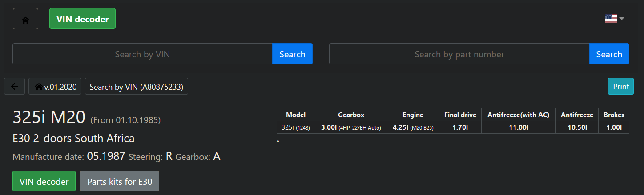Image resolution: width=644 pixels, height=195 pixels.
Task: Click the green VIN decoder button below manufacture date
Action: pos(44,182)
